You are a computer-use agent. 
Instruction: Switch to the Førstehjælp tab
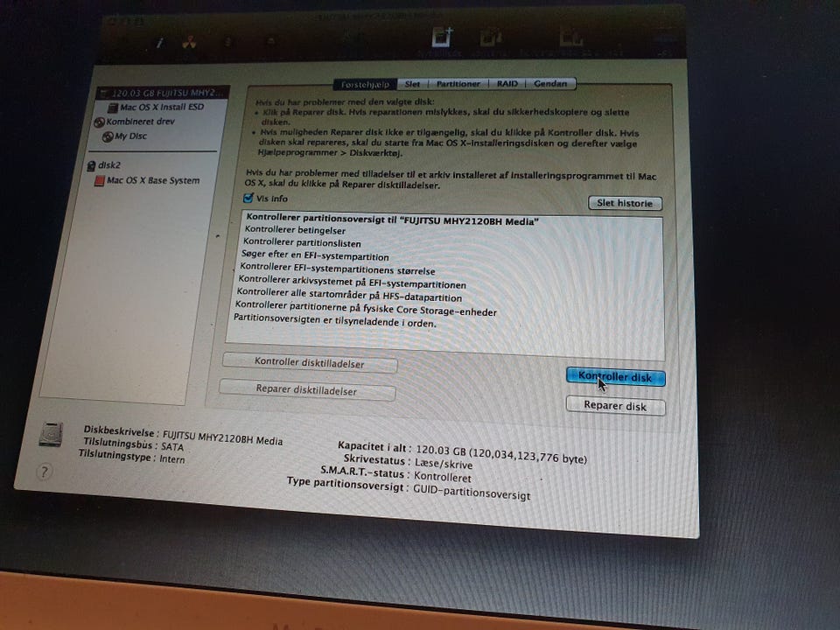pos(366,84)
